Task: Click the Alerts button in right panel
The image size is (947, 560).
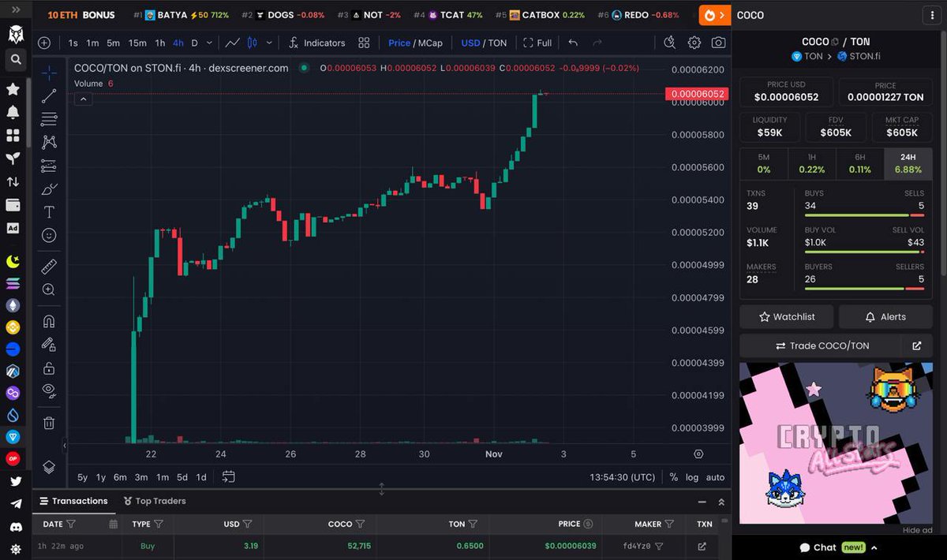Action: tap(885, 316)
